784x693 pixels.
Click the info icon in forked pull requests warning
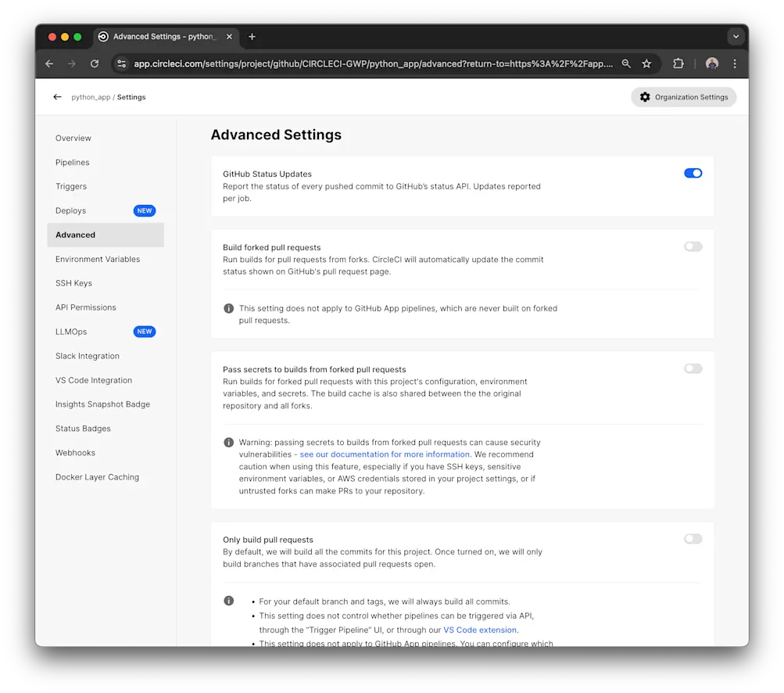click(228, 443)
